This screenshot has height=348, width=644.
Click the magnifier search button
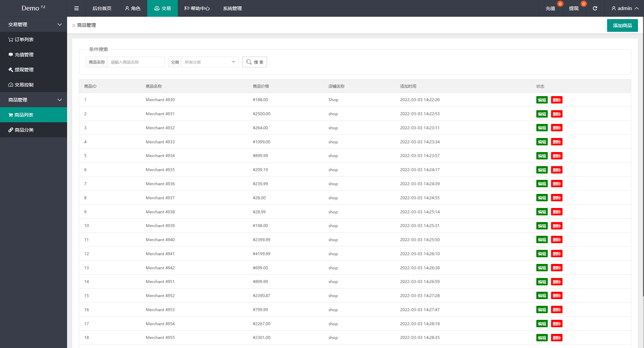pyautogui.click(x=255, y=62)
